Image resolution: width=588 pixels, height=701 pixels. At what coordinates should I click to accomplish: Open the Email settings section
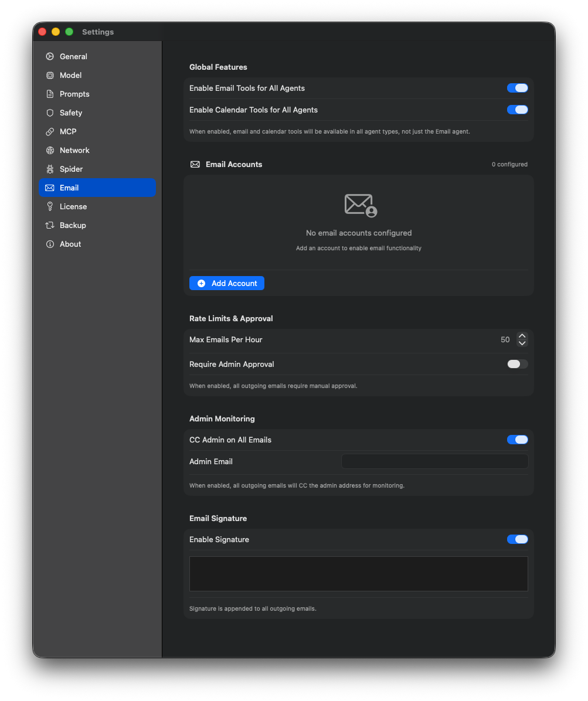69,188
